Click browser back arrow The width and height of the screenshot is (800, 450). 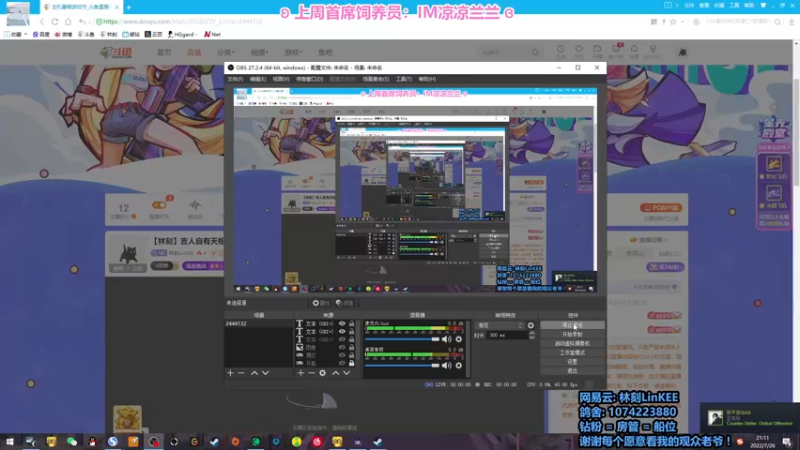42,22
